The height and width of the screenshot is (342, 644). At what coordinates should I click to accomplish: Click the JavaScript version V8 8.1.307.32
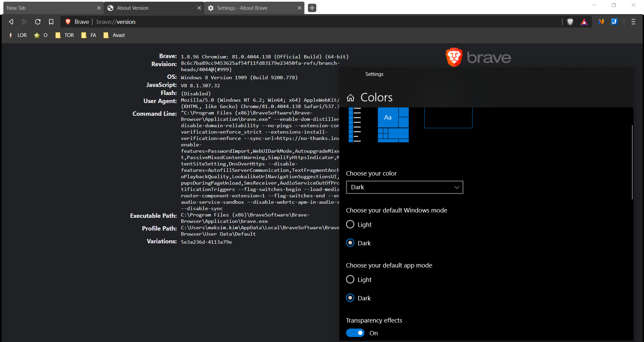200,86
